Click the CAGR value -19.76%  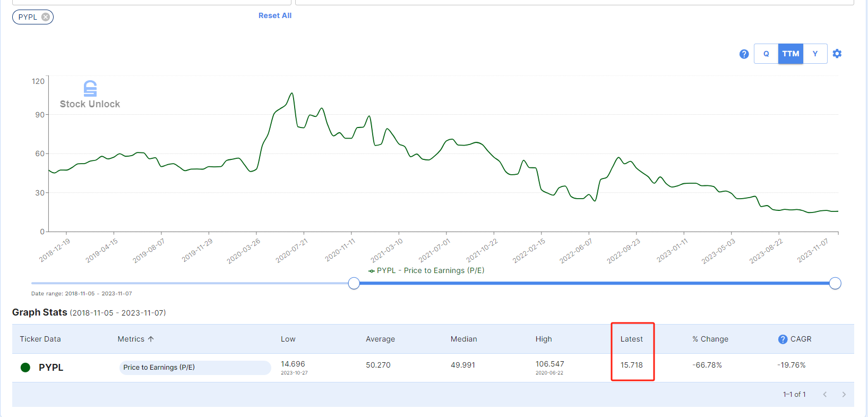click(x=792, y=365)
